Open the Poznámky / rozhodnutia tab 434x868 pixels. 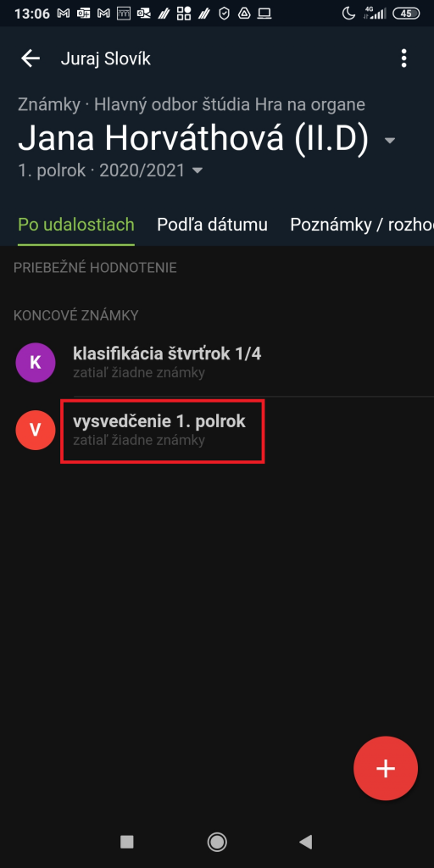coord(362,224)
